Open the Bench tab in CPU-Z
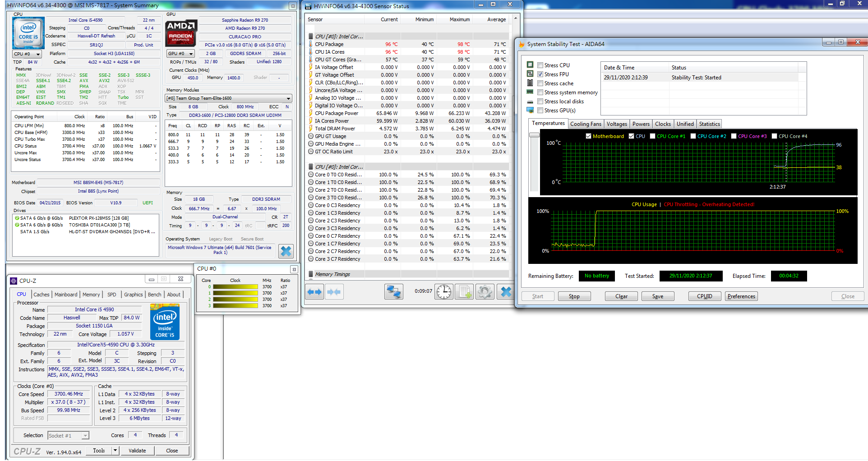 pyautogui.click(x=155, y=295)
